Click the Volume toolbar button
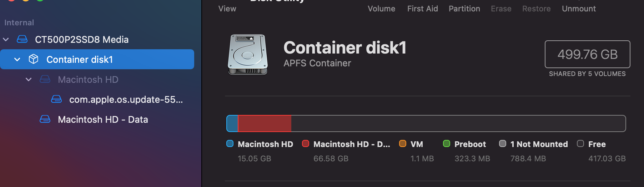 pos(381,9)
